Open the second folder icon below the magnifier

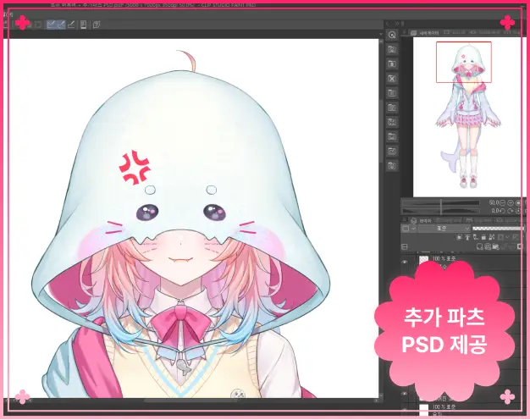coord(392,49)
